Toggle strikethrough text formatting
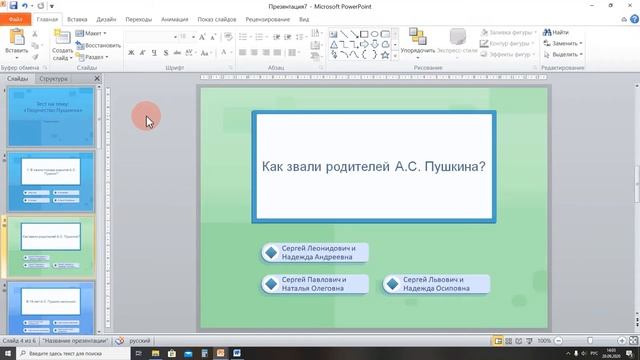This screenshot has width=640, height=360. pyautogui.click(x=177, y=53)
